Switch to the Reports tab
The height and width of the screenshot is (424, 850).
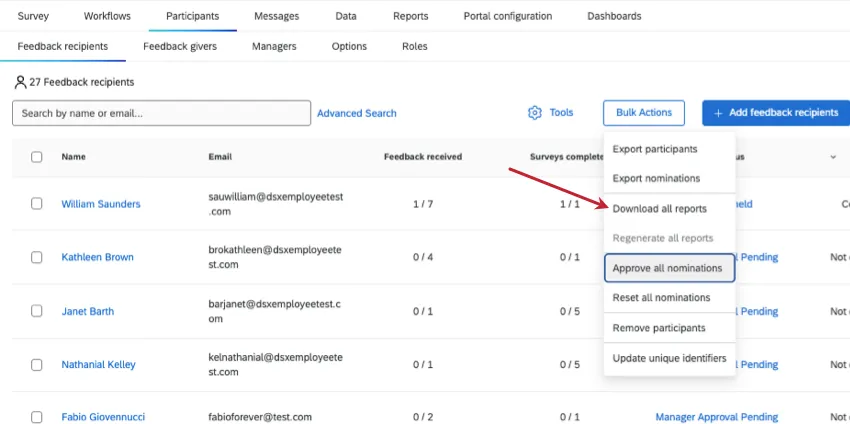click(410, 16)
